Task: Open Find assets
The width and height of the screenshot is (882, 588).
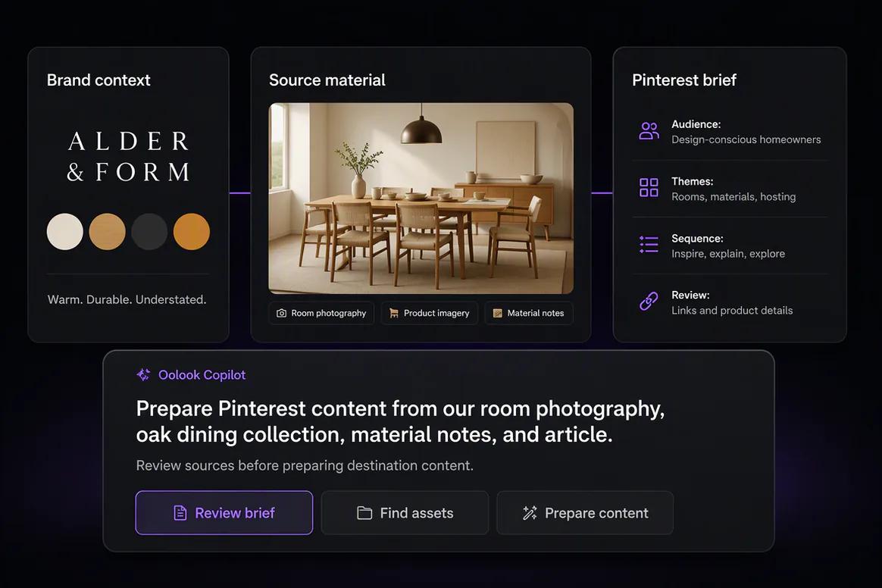Action: [405, 512]
